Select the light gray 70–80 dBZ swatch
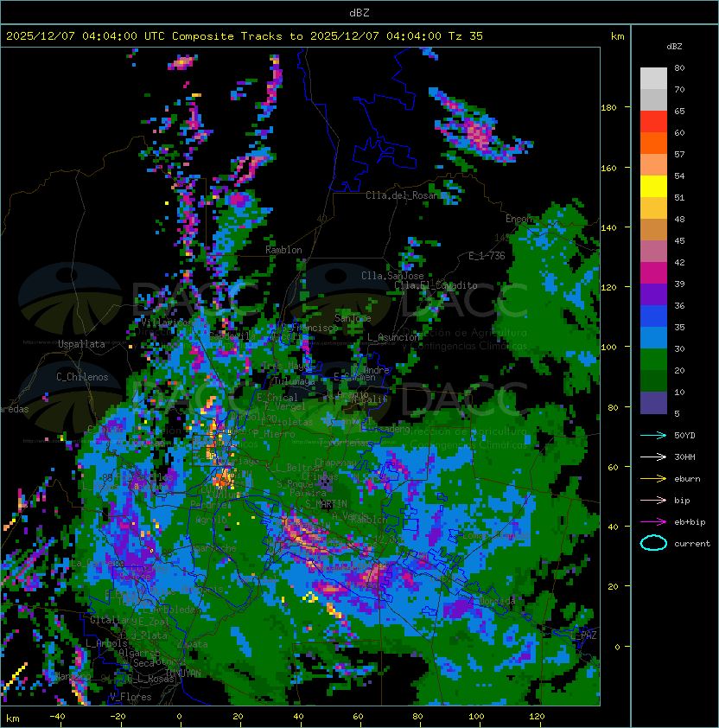This screenshot has width=719, height=728. [653, 78]
